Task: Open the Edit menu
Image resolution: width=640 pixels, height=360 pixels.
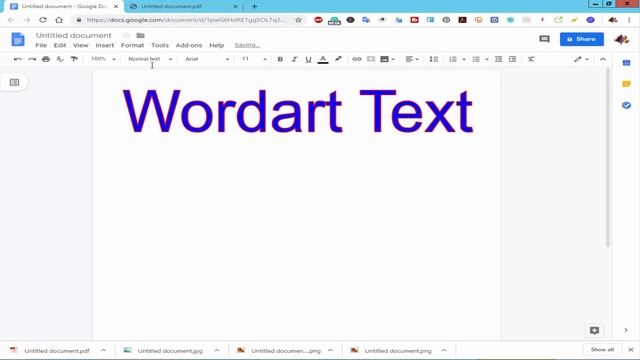Action: [60, 45]
